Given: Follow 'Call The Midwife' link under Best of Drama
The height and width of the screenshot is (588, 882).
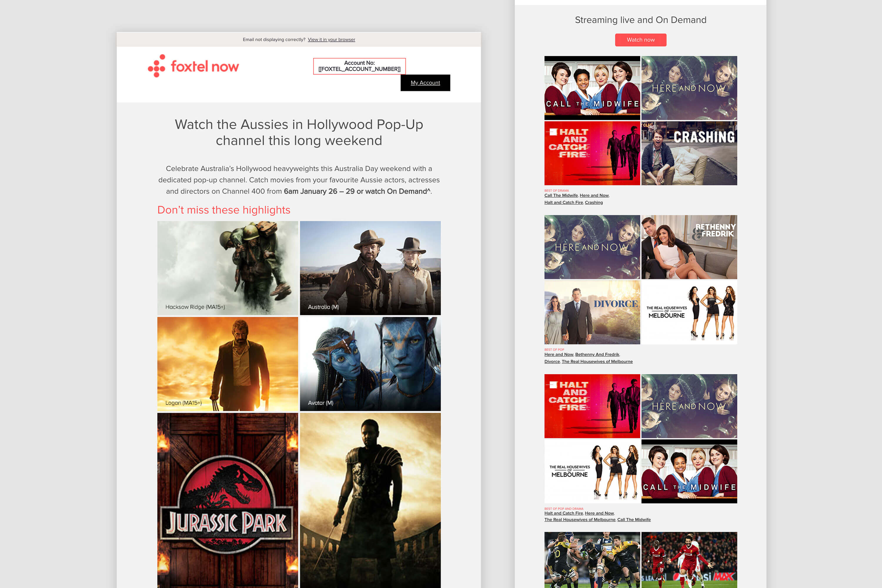Looking at the screenshot, I should [x=561, y=196].
